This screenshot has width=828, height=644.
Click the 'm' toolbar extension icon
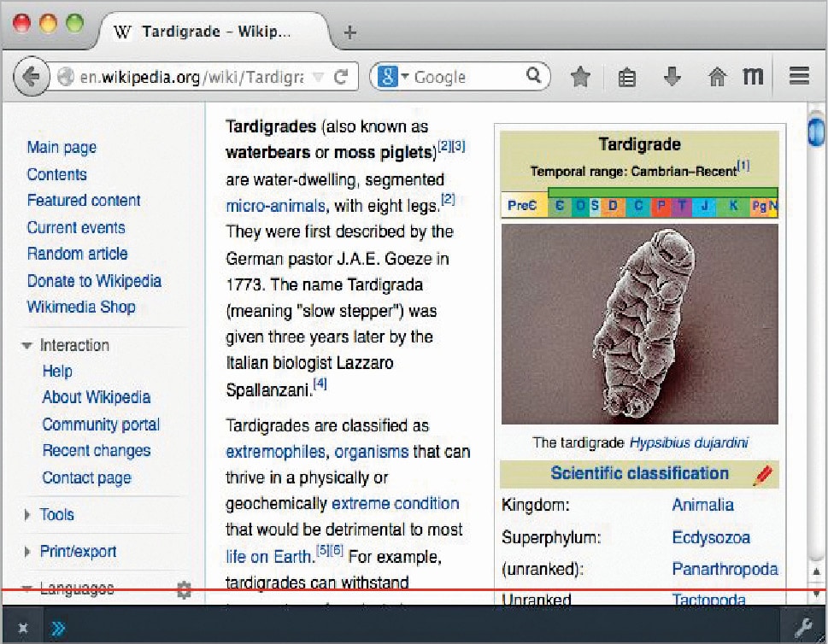tap(753, 77)
